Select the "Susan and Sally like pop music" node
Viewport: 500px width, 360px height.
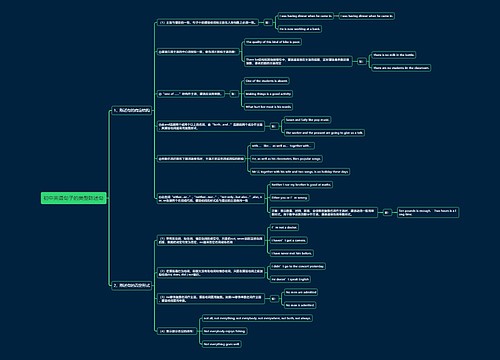coord(307,120)
